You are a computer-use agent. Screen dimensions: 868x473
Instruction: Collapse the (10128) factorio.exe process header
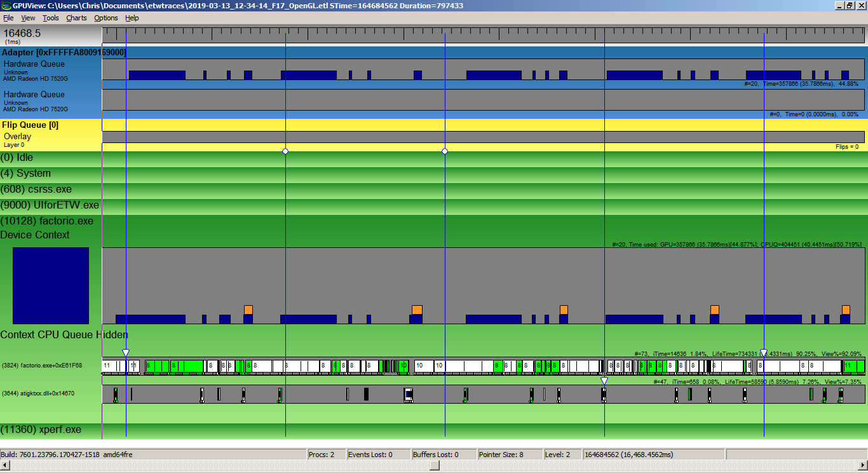(x=46, y=221)
